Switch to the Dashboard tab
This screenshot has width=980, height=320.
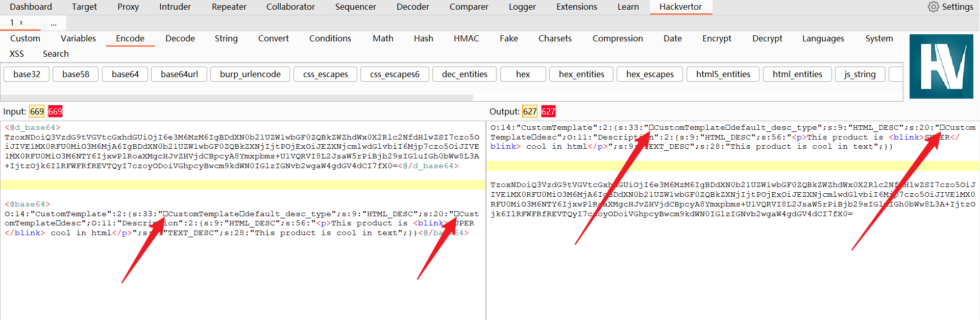[x=31, y=7]
